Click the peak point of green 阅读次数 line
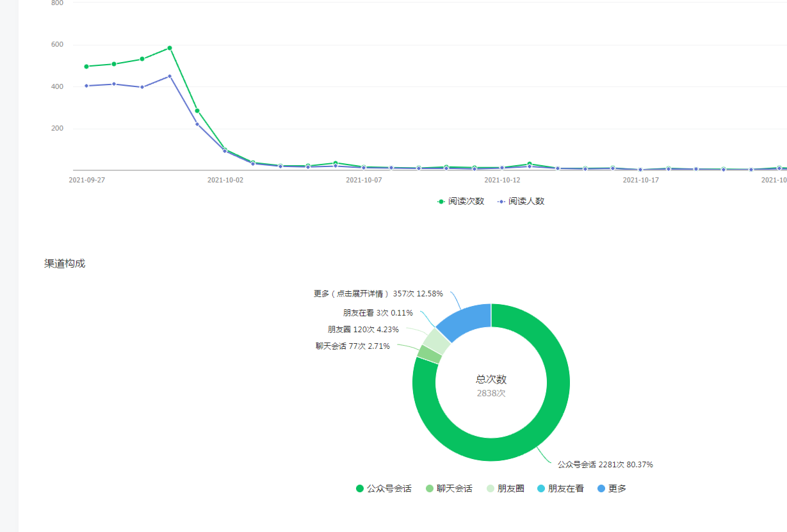 coord(170,48)
